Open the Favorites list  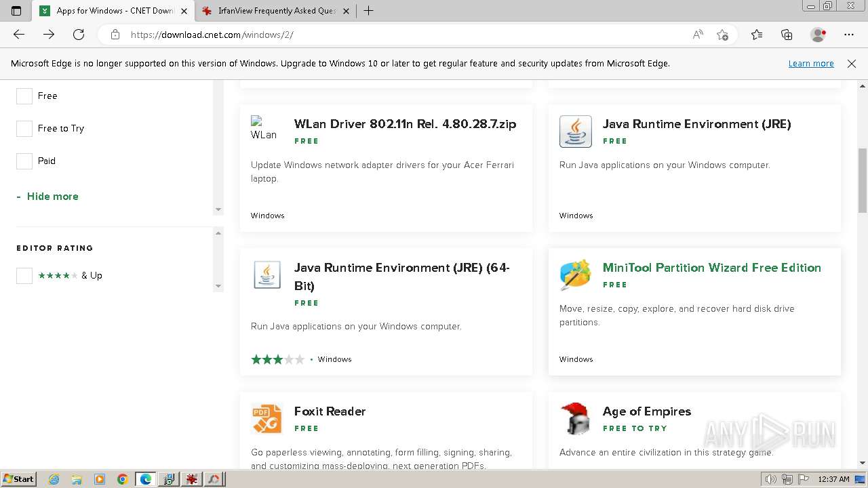[757, 35]
